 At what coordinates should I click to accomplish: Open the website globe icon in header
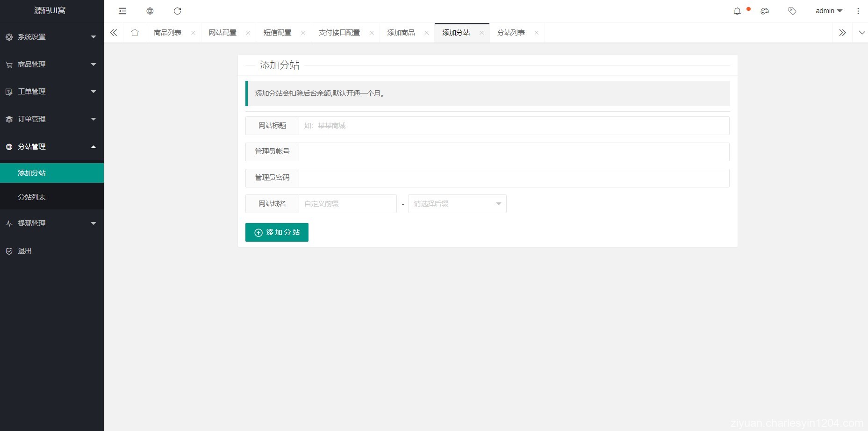[150, 11]
